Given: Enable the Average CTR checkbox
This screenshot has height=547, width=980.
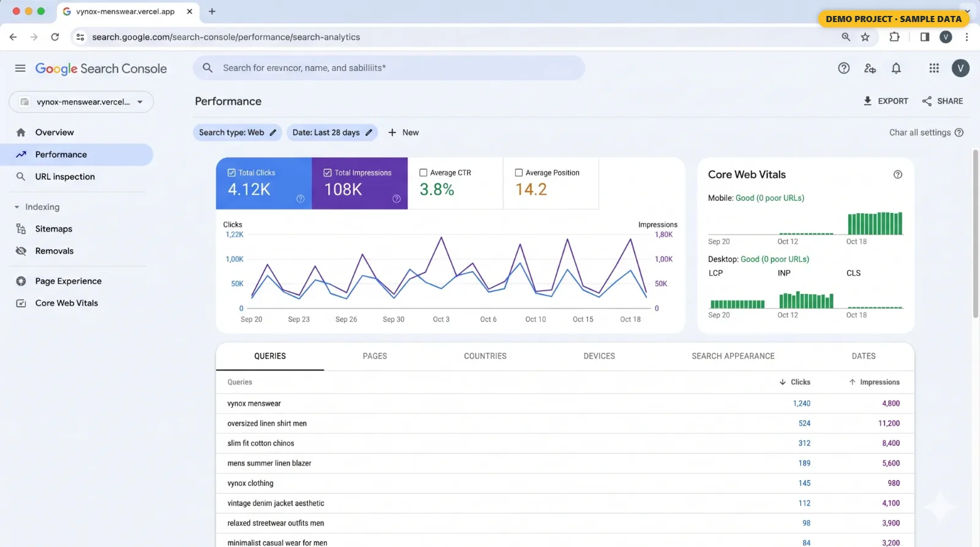Looking at the screenshot, I should pos(423,173).
